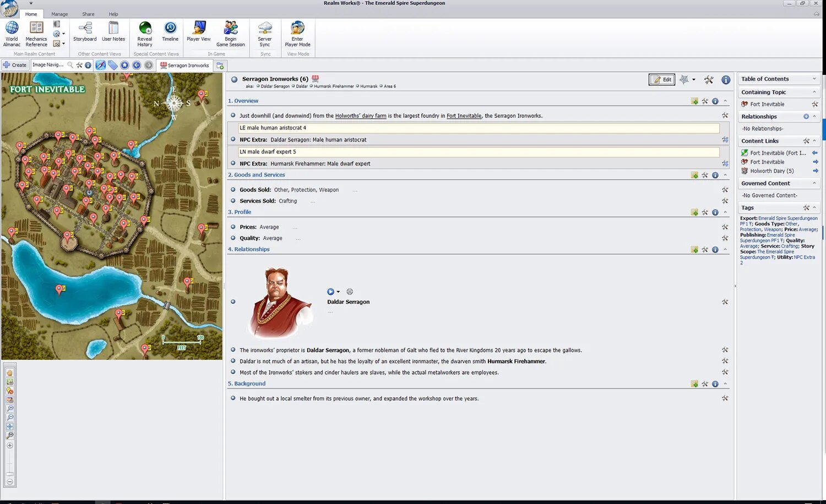826x504 pixels.
Task: Open the spider web icon dropdown arrow
Action: click(x=694, y=80)
